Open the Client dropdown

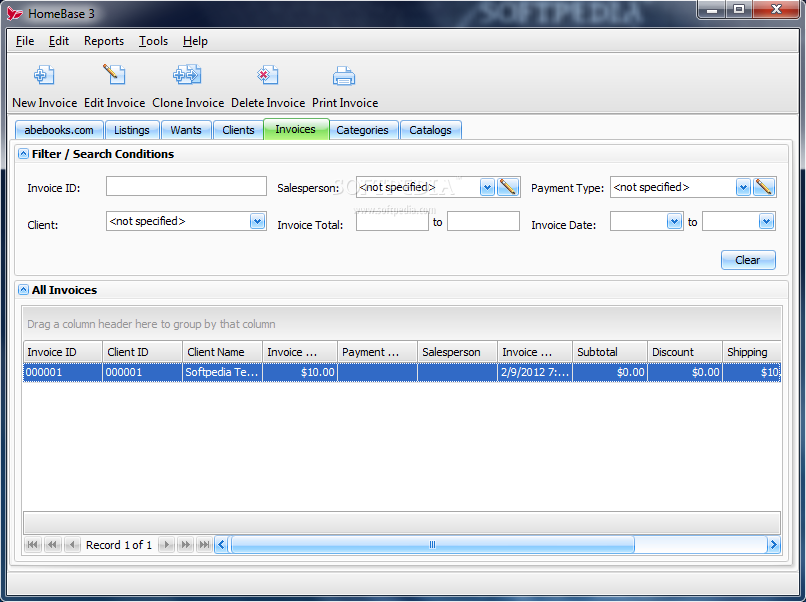(x=257, y=221)
